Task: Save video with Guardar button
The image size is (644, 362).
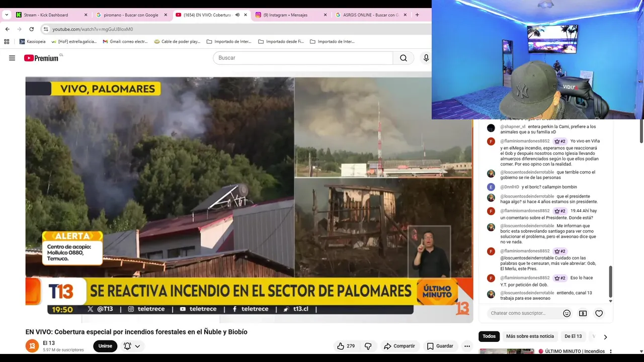Action: (440, 346)
